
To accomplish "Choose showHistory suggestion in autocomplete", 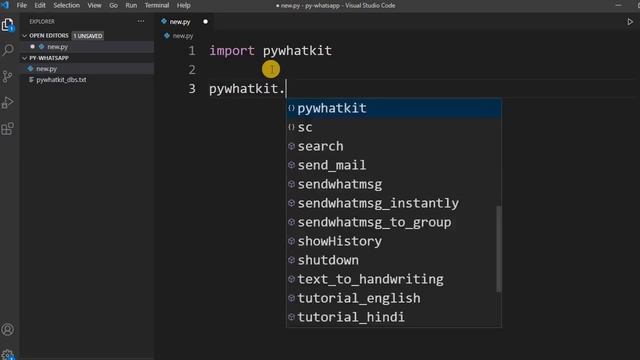I will click(394, 241).
